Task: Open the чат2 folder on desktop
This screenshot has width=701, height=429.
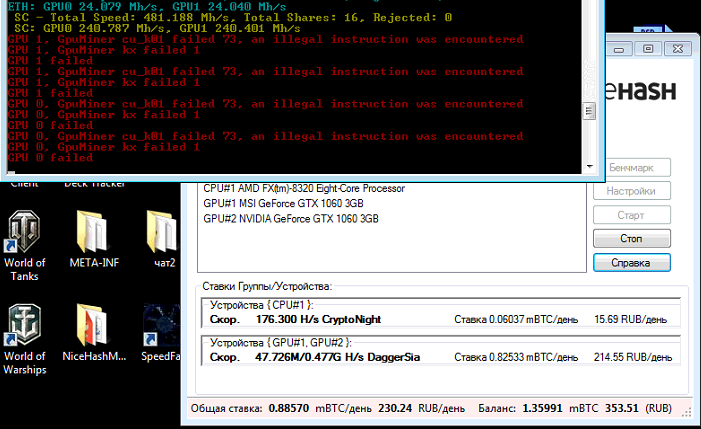Action: pos(164,239)
